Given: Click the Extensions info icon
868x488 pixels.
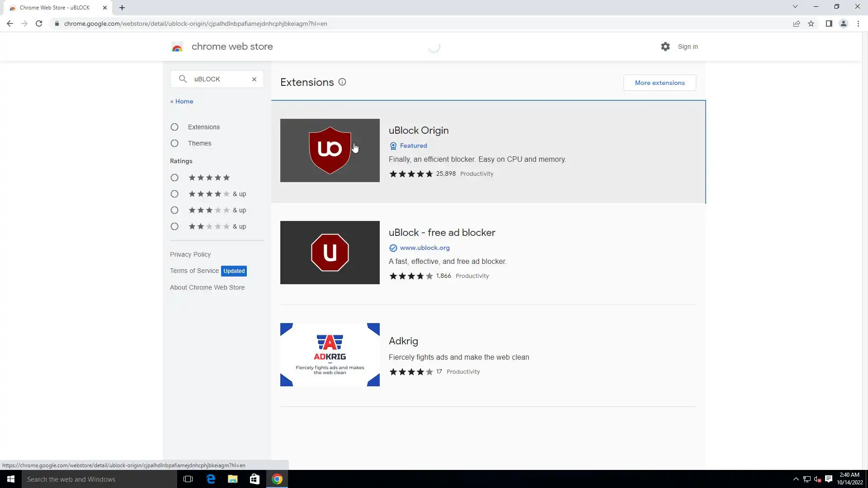Looking at the screenshot, I should 342,82.
